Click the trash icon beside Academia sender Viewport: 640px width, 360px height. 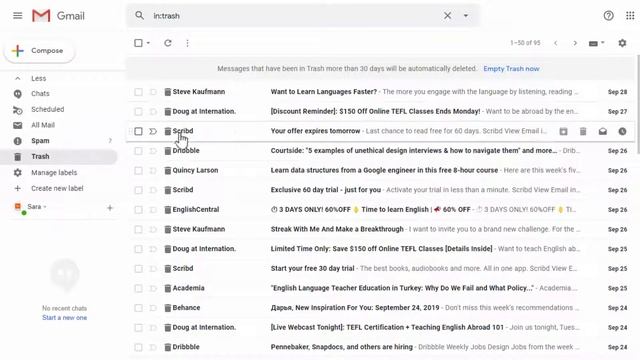click(167, 288)
